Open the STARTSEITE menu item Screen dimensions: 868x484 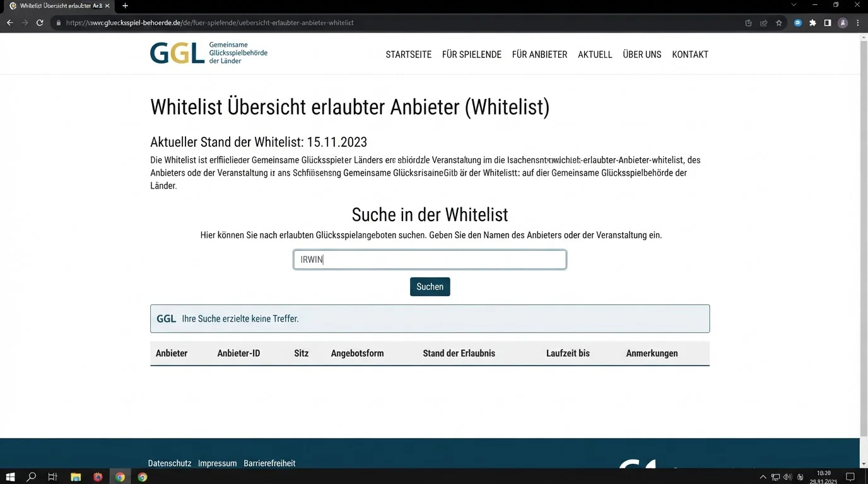point(409,55)
